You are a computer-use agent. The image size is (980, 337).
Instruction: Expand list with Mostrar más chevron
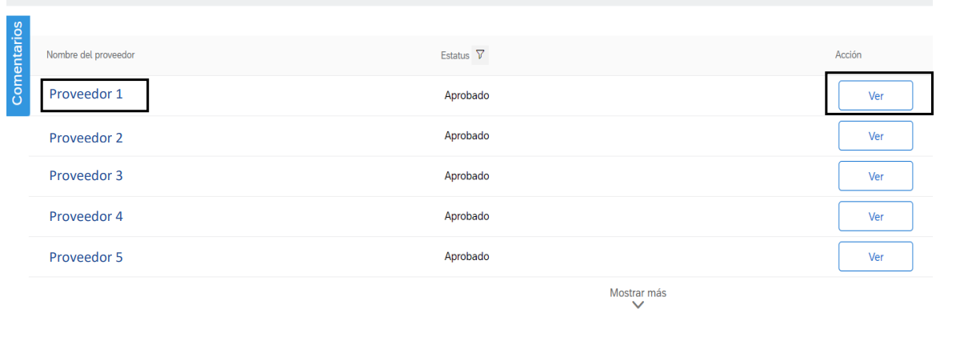click(x=638, y=305)
